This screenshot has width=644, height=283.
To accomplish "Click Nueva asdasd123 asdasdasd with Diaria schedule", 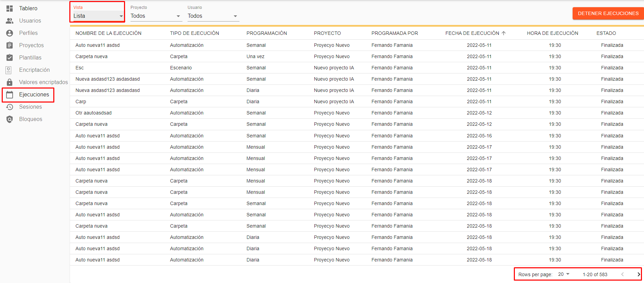I will tap(107, 90).
